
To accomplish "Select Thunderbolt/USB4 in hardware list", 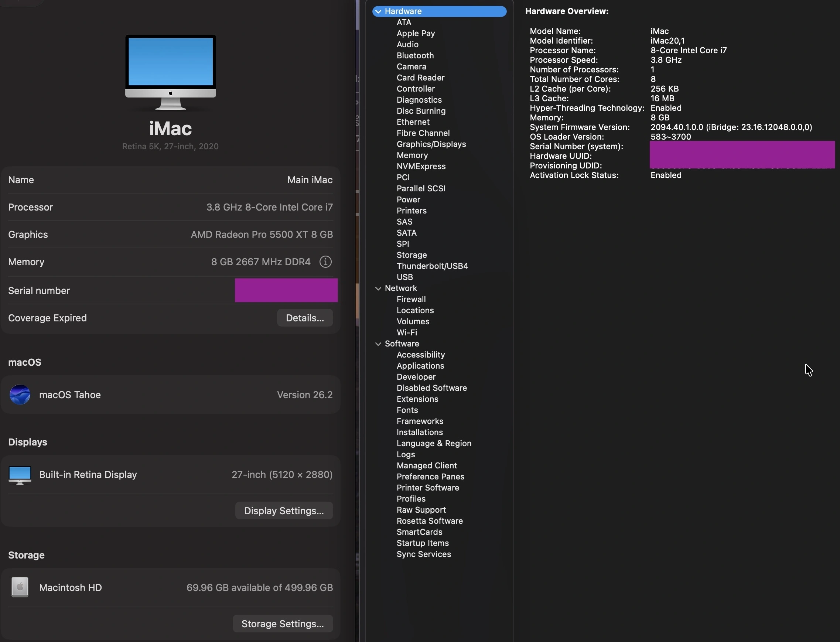I will click(x=432, y=266).
